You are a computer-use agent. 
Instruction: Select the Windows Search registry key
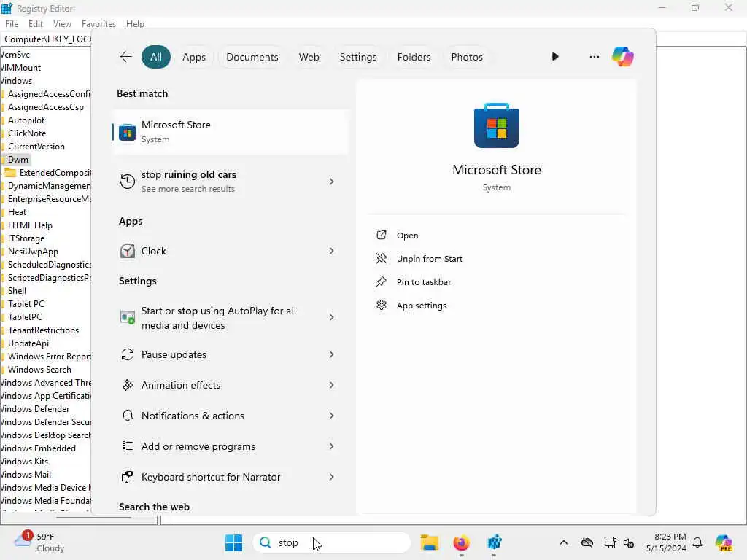39,370
